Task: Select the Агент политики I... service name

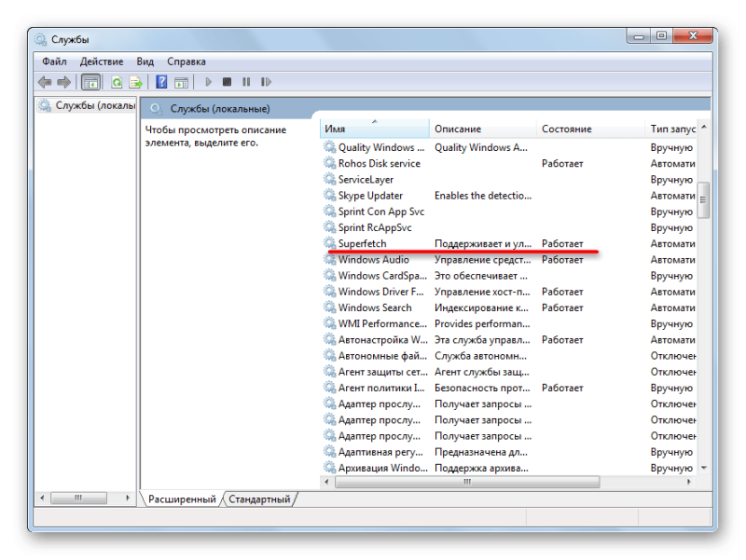Action: [381, 388]
